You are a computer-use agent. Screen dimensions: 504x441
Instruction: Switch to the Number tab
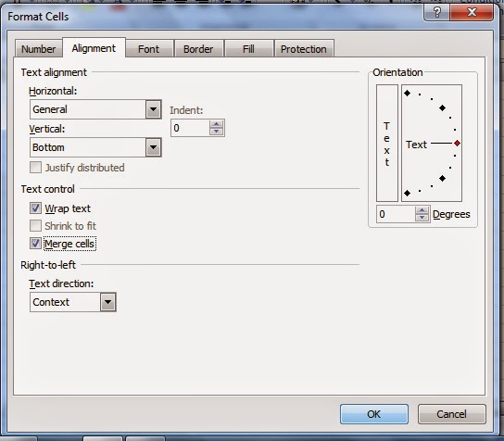coord(39,49)
